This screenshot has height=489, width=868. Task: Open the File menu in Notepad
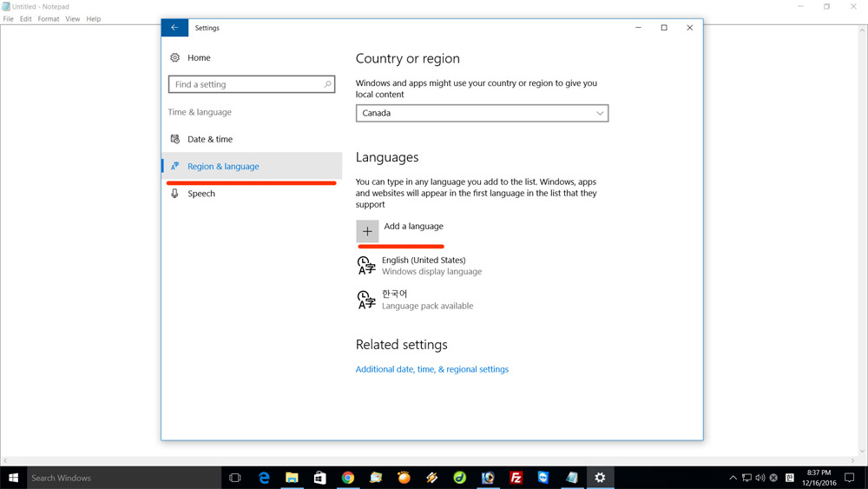pyautogui.click(x=9, y=19)
